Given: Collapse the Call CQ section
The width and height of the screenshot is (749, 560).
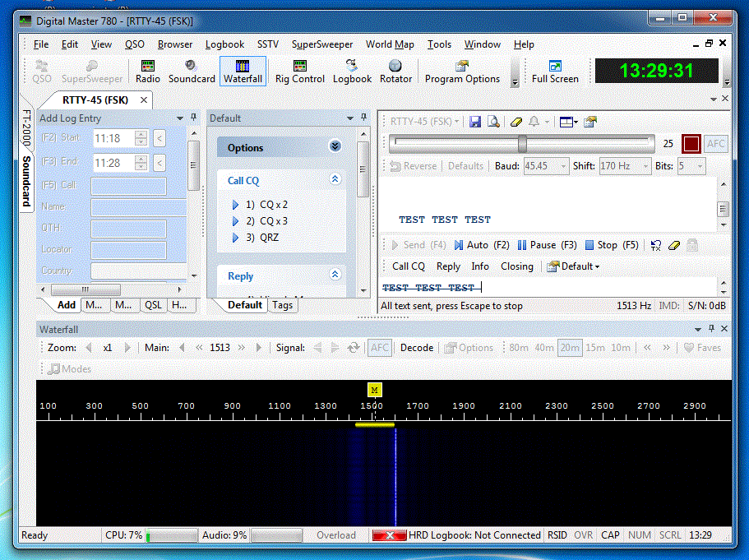Looking at the screenshot, I should (x=335, y=179).
